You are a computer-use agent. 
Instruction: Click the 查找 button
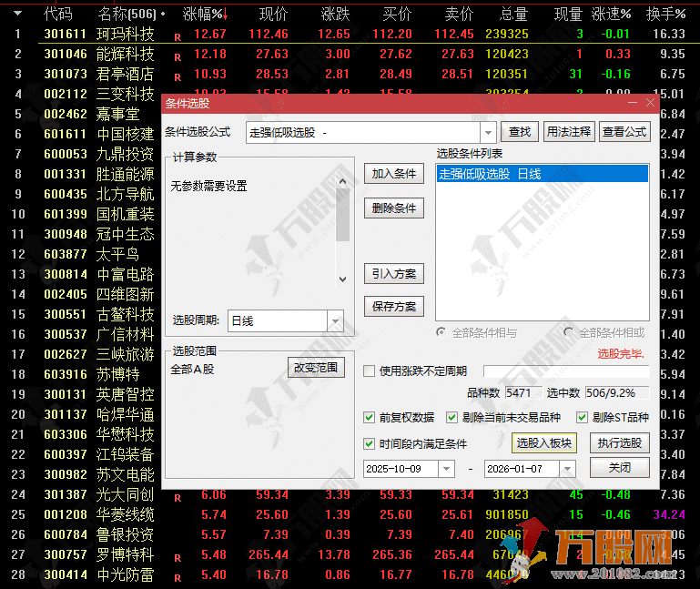520,132
